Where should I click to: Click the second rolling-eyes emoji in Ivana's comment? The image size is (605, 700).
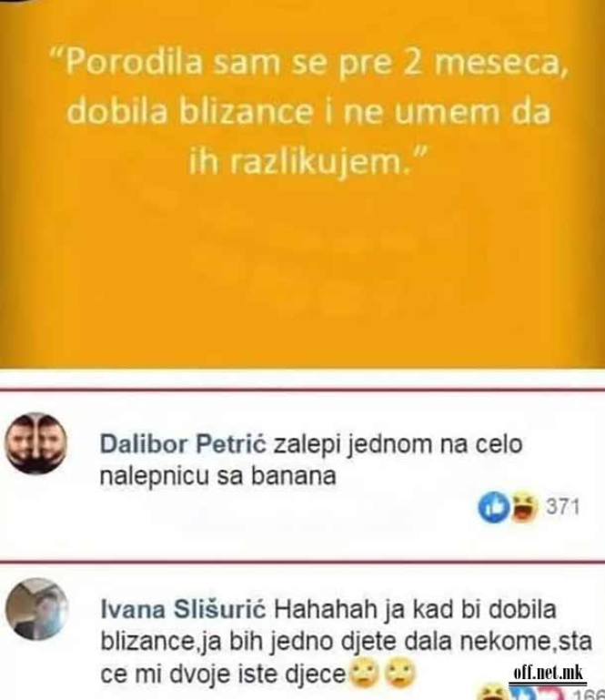[x=399, y=674]
